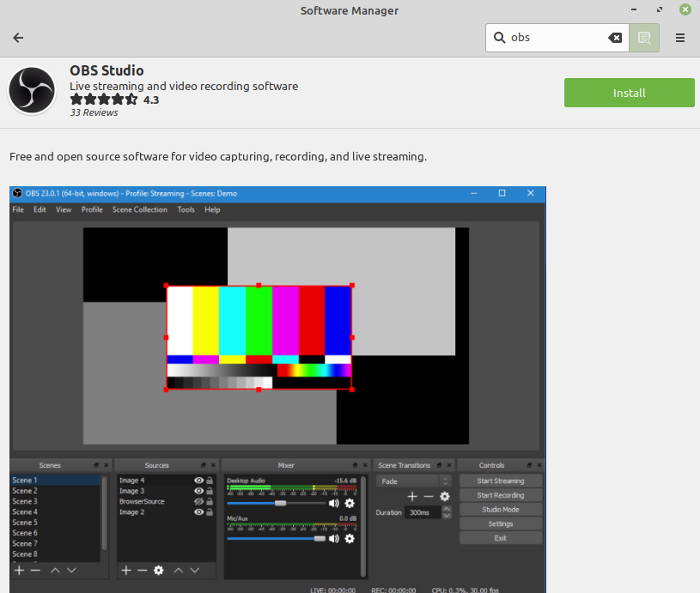This screenshot has width=700, height=593.
Task: Lock the Image 3 source
Action: click(209, 490)
